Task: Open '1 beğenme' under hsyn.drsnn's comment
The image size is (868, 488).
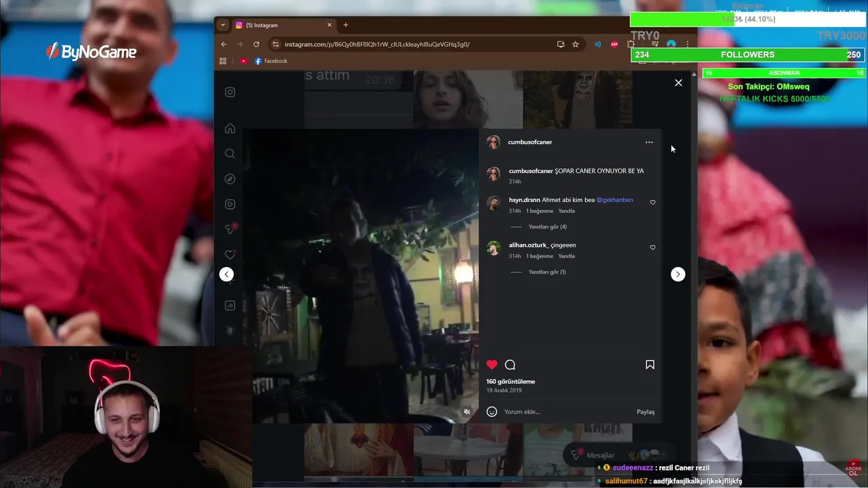Action: 540,211
